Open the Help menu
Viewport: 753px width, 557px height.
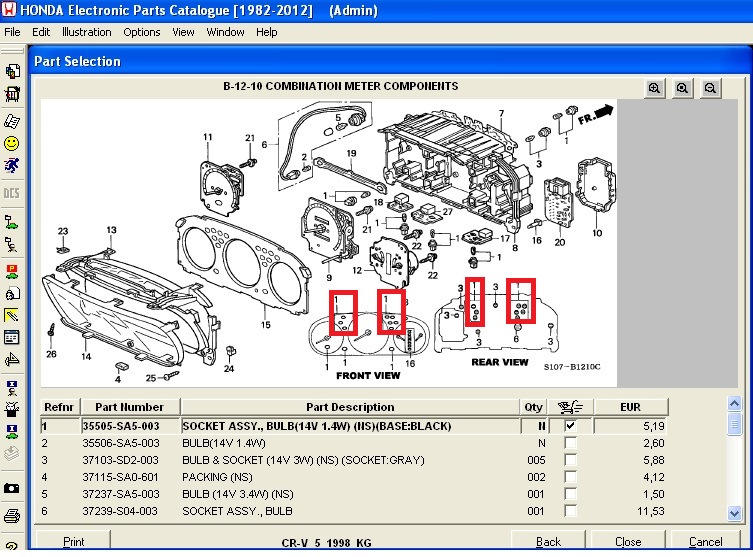click(267, 32)
